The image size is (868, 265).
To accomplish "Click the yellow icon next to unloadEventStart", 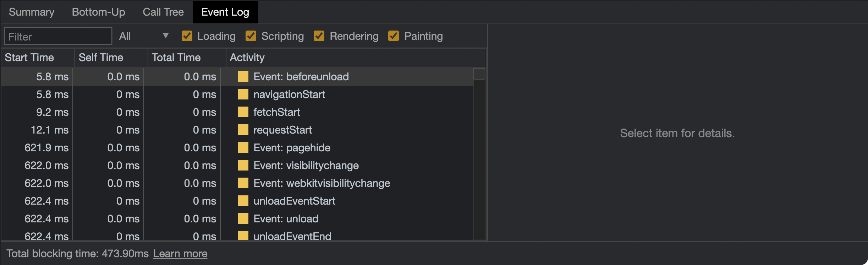I will tap(243, 201).
